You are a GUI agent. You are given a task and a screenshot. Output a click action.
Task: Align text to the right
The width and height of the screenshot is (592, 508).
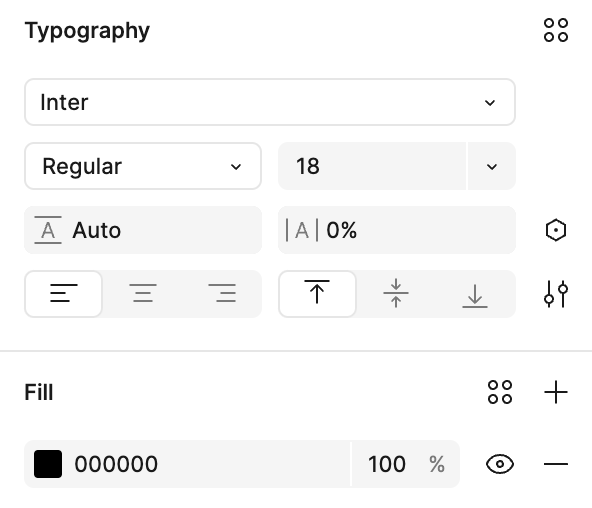pos(222,294)
